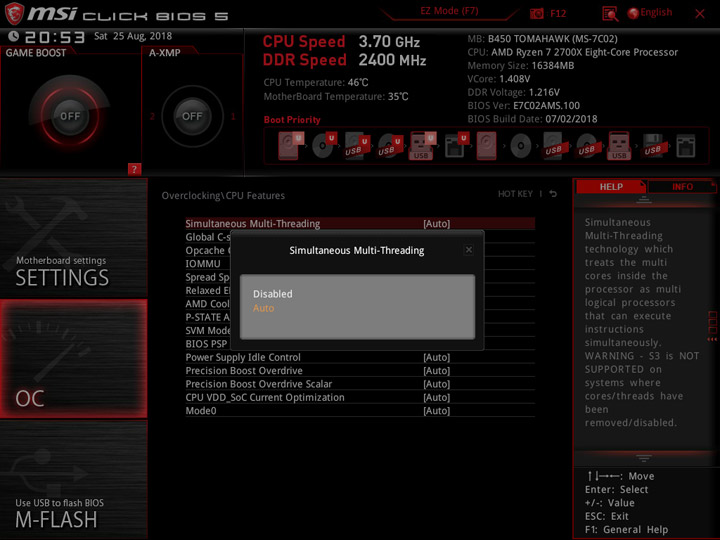
Task: Click the Power Supply Idle Control label
Action: point(243,357)
